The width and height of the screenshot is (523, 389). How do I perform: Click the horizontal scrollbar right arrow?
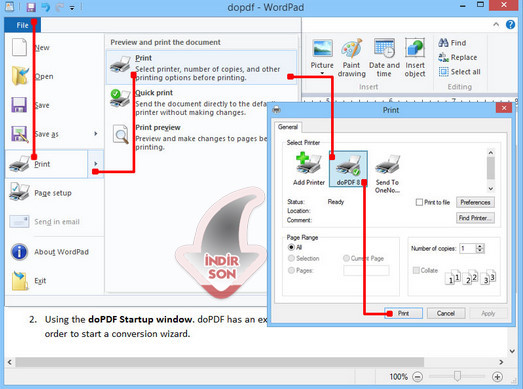click(x=501, y=362)
